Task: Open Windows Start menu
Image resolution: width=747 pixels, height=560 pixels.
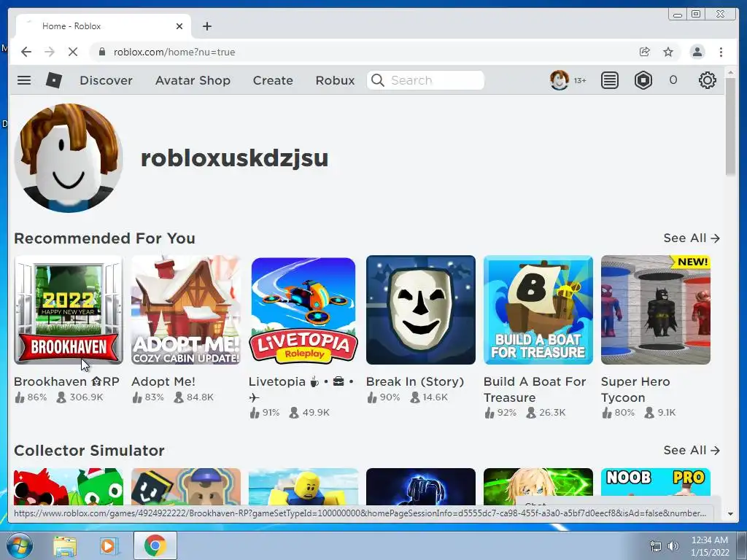Action: [20, 545]
